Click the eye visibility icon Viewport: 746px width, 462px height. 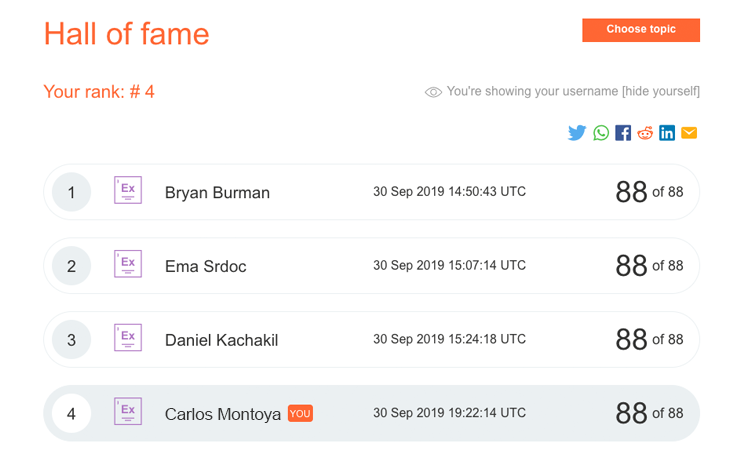click(x=433, y=92)
